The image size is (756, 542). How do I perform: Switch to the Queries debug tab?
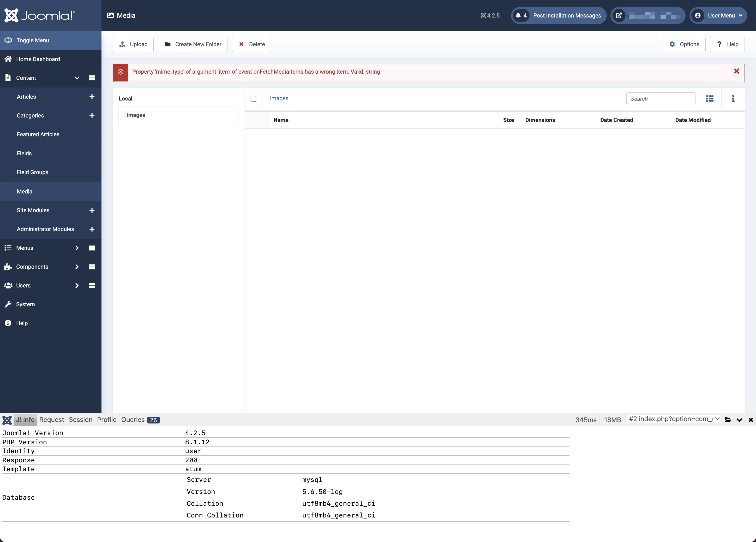coord(140,420)
